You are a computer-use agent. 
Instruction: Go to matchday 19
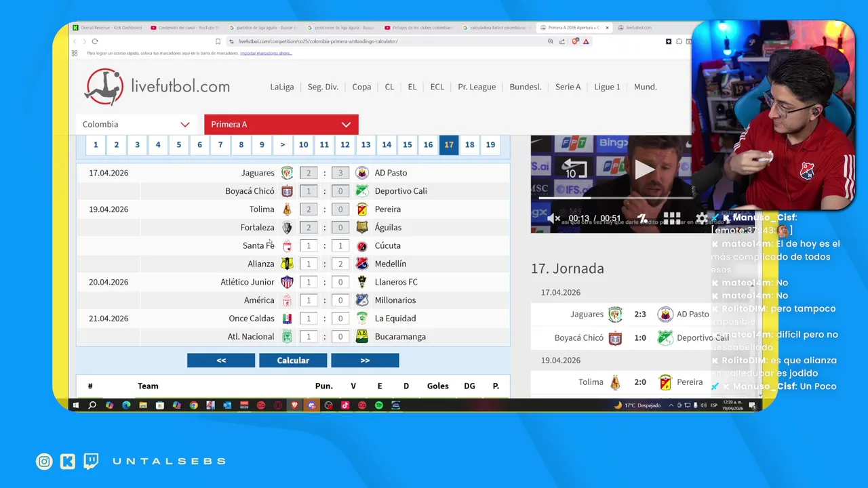point(490,144)
